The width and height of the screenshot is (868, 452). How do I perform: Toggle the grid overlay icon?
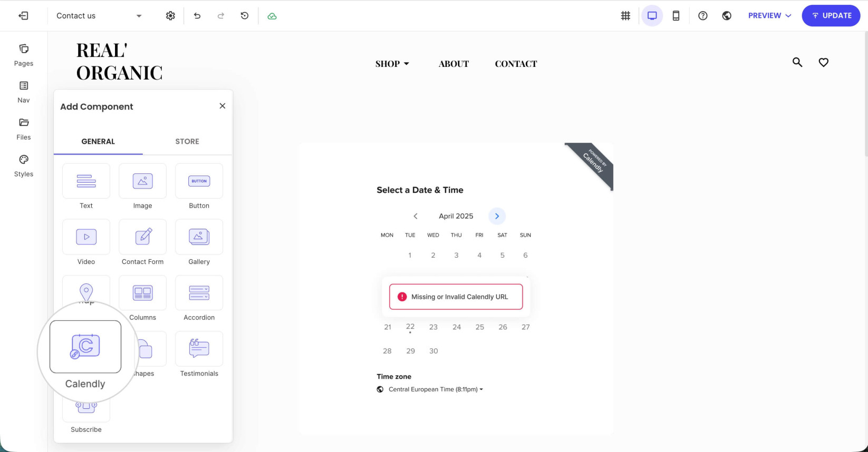(625, 16)
